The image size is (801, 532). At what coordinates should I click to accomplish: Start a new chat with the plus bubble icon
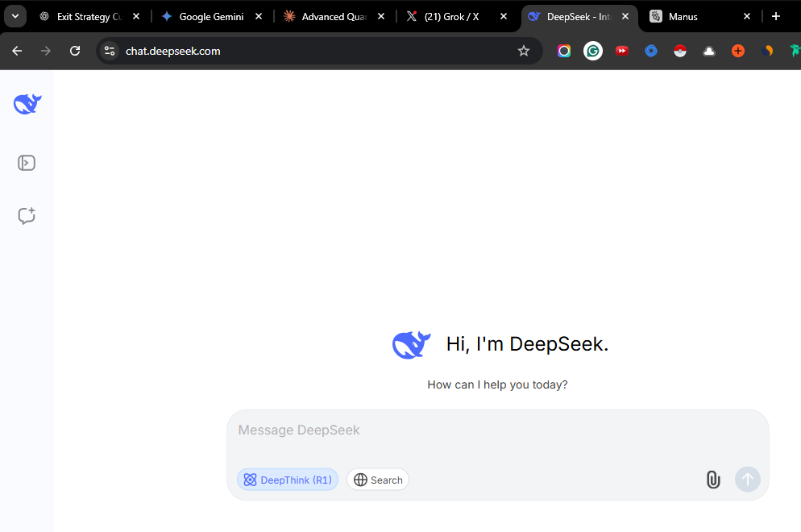point(27,216)
